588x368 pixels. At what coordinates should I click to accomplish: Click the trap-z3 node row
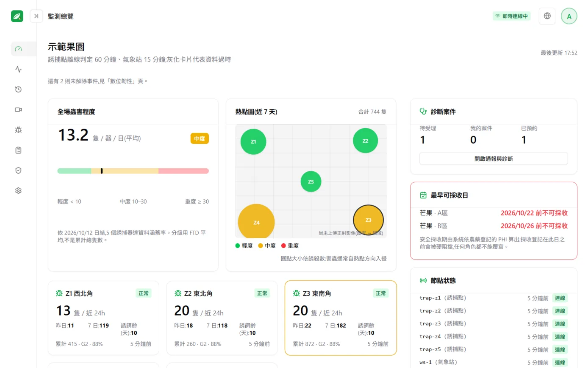click(x=494, y=324)
